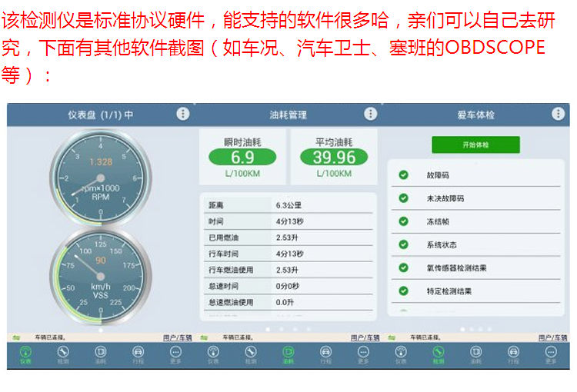The height and width of the screenshot is (392, 577).
Task: Click green check beside 特定检测结果
Action: pos(403,291)
